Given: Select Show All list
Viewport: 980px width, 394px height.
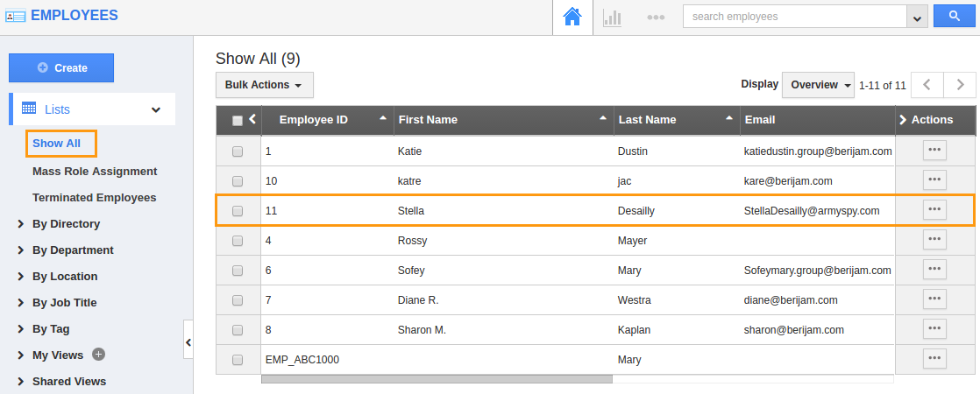Looking at the screenshot, I should [x=56, y=143].
